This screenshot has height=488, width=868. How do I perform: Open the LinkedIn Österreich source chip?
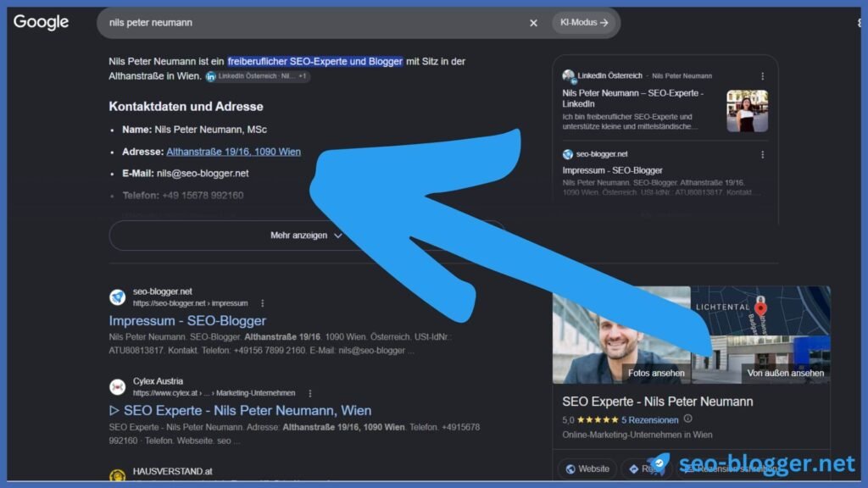(x=258, y=76)
